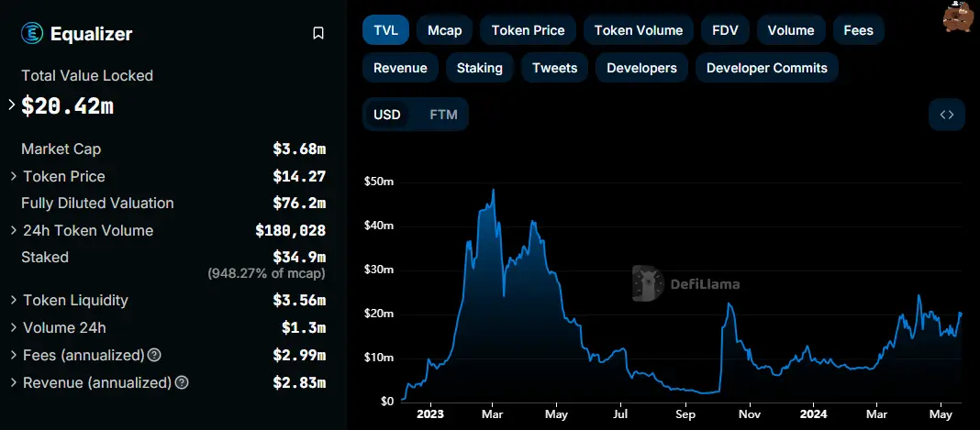Switch chart denomination to FTM

[x=444, y=115]
